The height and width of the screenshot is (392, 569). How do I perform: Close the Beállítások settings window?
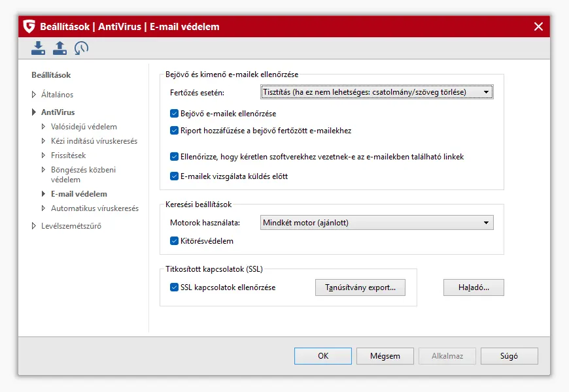(538, 27)
